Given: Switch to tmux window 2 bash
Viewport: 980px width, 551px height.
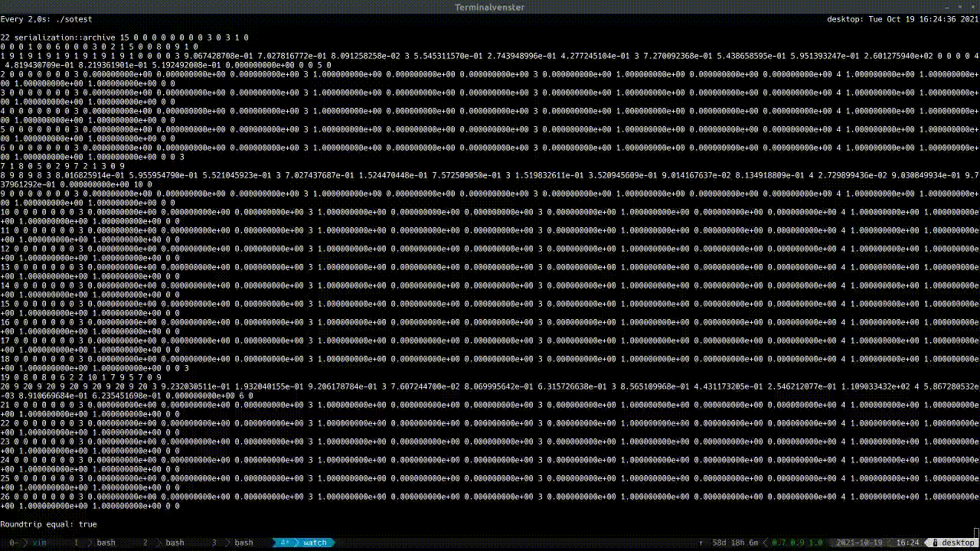Looking at the screenshot, I should 164,543.
